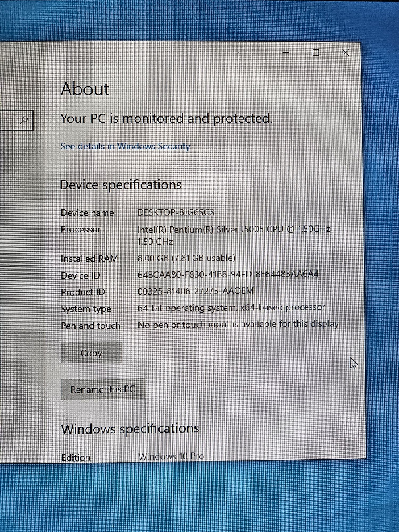Click the Device ID label

[x=80, y=275]
